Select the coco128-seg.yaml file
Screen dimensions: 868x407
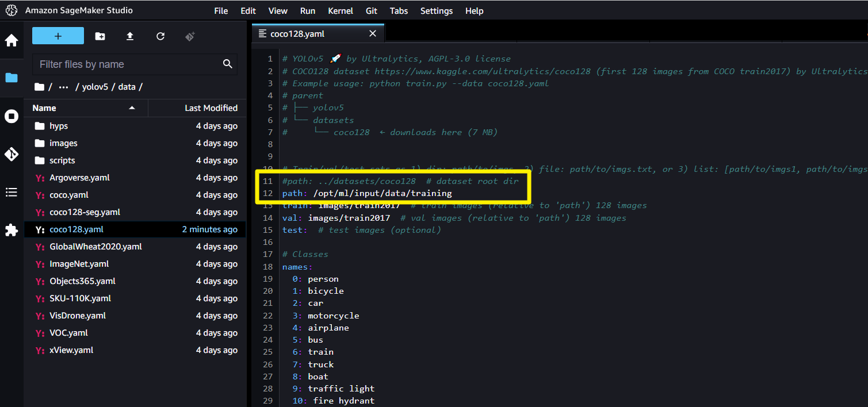(135, 212)
